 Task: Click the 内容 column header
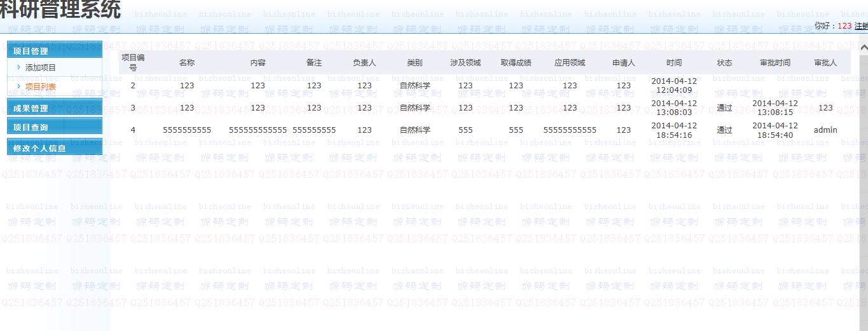tap(258, 62)
